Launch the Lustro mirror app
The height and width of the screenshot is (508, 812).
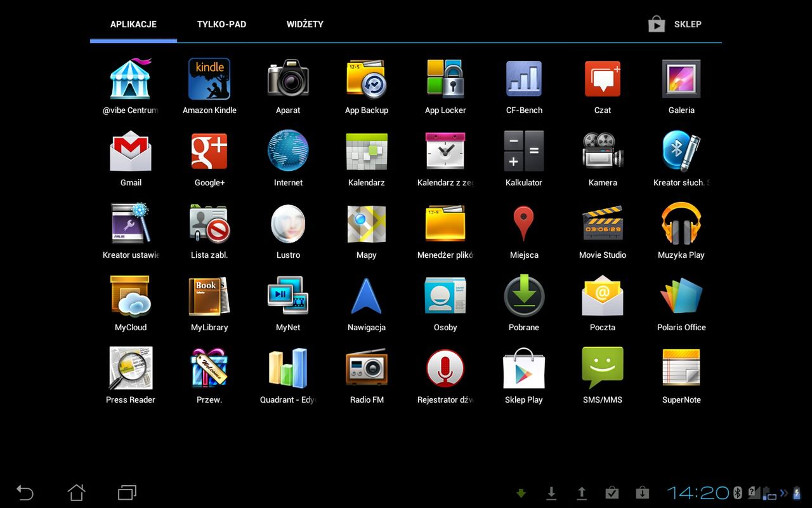(x=288, y=224)
